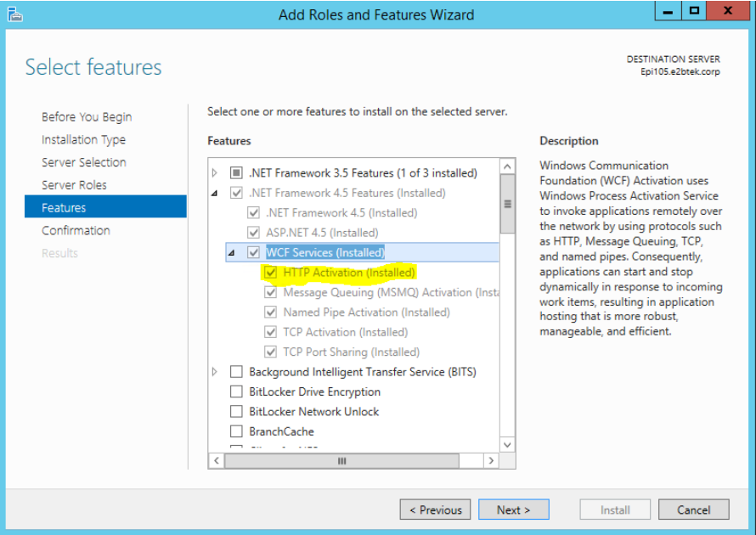
Task: Check BitLocker Network Unlock checkbox
Action: point(236,412)
